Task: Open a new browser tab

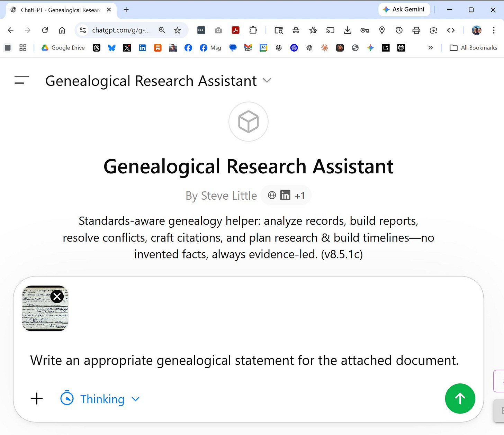Action: click(126, 10)
